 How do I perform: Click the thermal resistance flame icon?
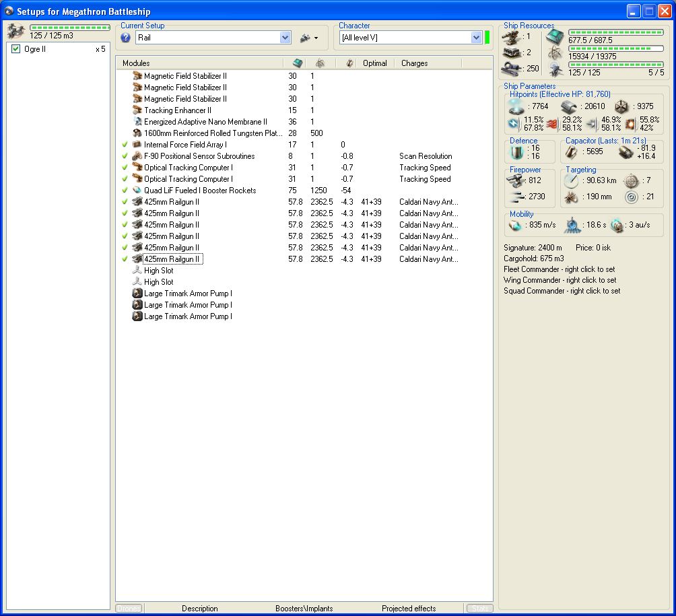pos(552,124)
